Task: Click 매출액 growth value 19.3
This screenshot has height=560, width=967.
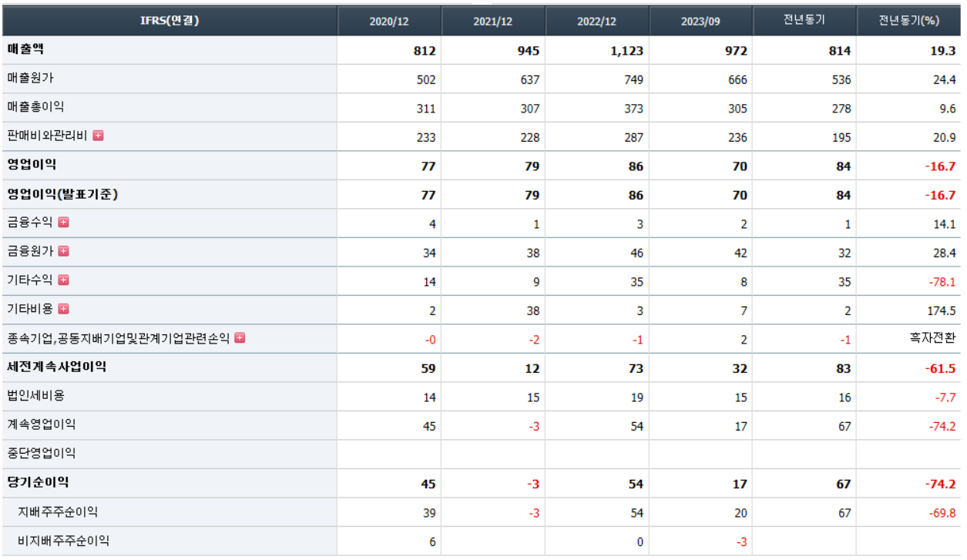Action: 943,51
